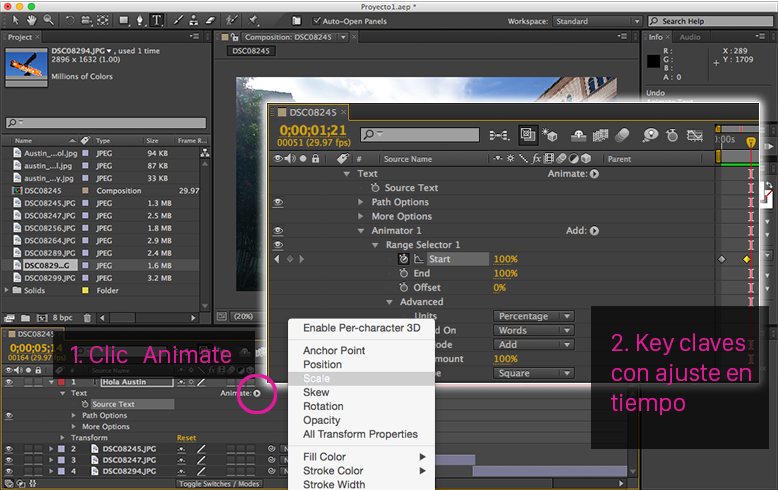Screen dimensions: 778x490
Task: Click the Project panel search field
Action: tap(106, 122)
